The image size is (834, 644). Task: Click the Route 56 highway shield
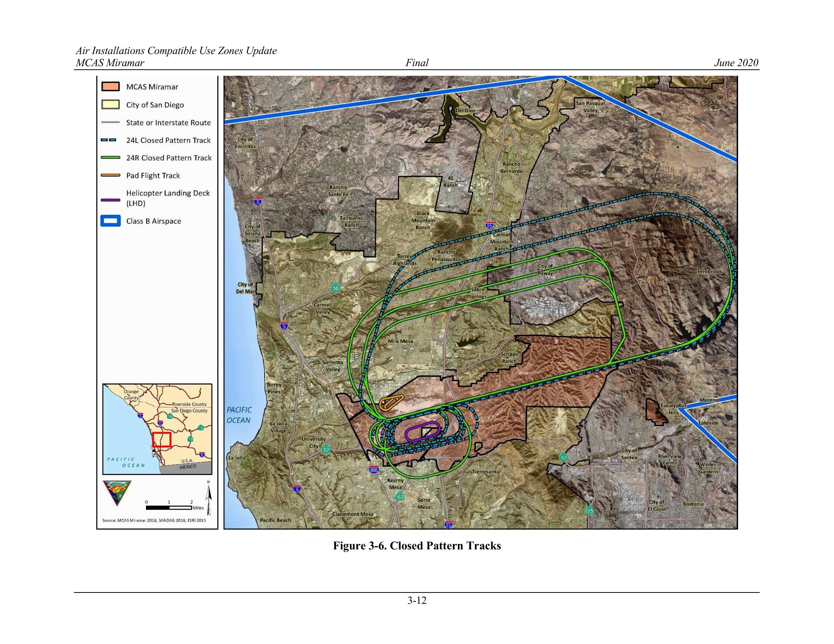click(335, 288)
